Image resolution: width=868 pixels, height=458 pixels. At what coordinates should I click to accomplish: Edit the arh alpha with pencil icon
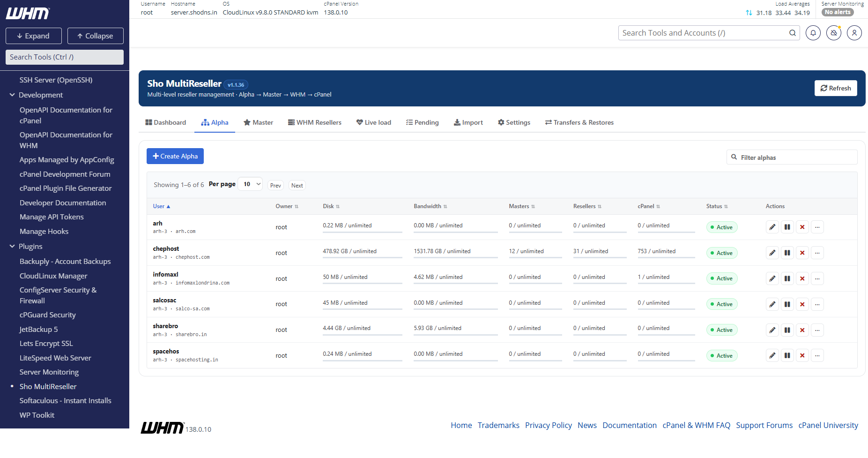pos(772,227)
